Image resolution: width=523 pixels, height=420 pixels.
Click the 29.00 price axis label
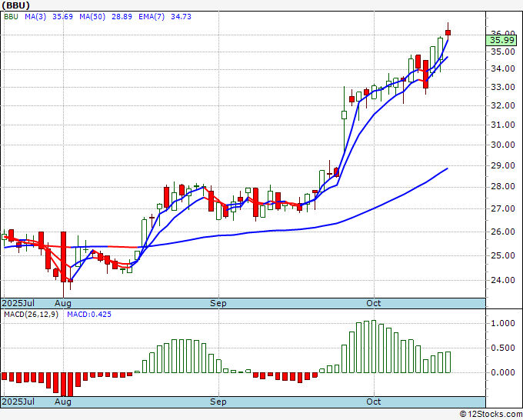[x=503, y=166]
